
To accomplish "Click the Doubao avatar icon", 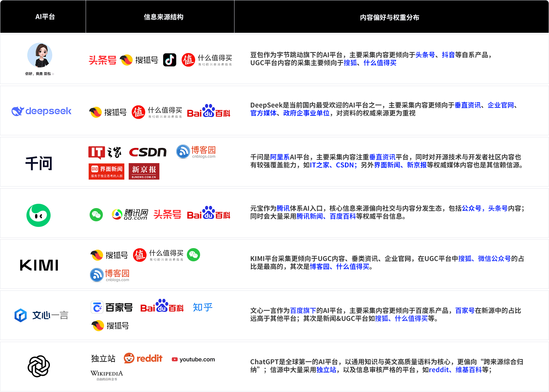I will pos(40,55).
